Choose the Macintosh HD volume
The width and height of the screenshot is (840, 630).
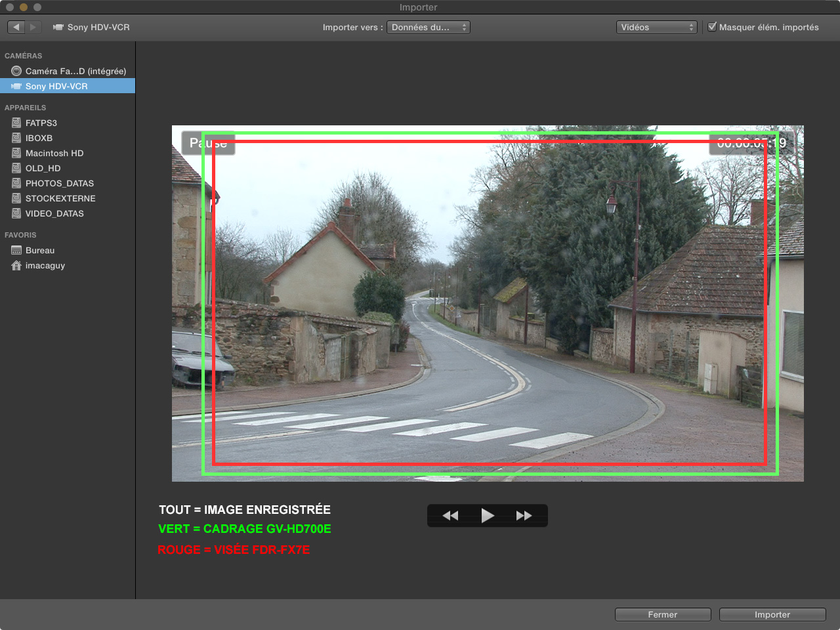pyautogui.click(x=54, y=153)
